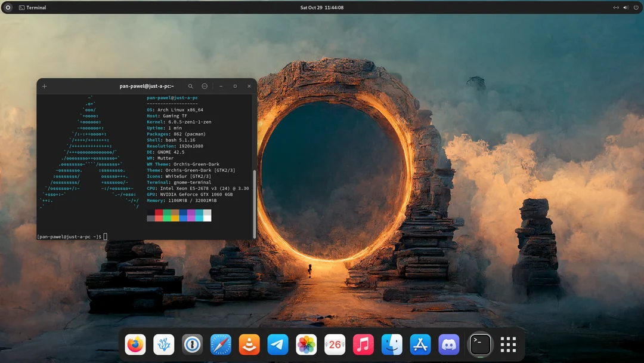
Task: Open Telegram from the dock
Action: coord(277,344)
